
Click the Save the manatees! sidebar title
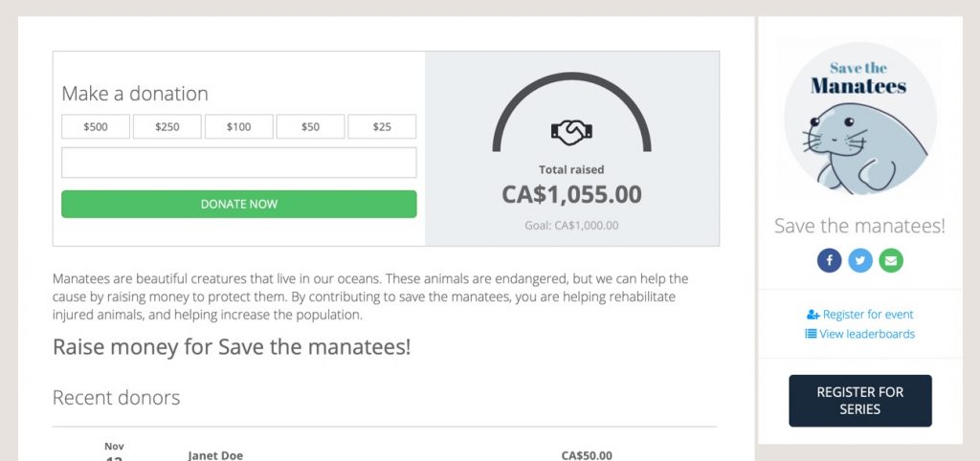coord(859,227)
